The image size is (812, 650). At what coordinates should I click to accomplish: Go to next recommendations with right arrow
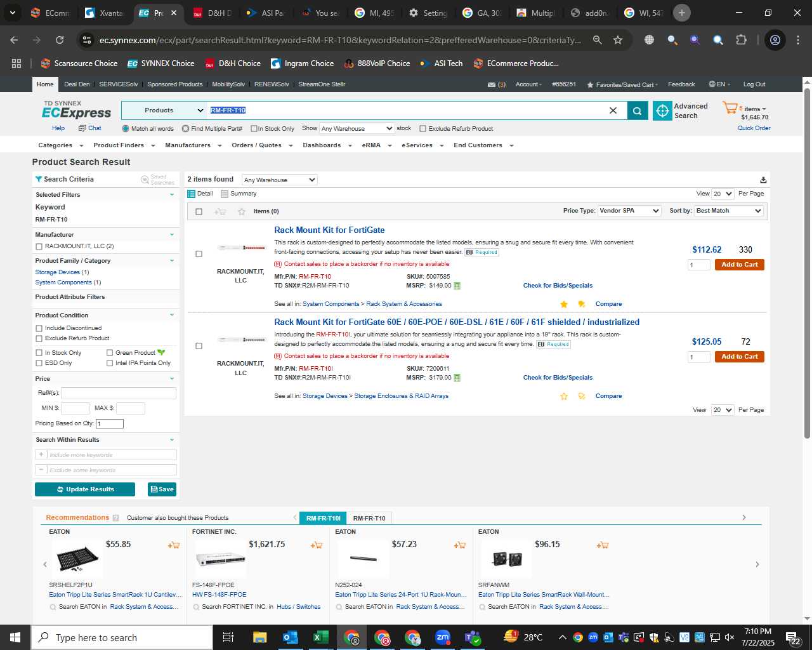click(757, 564)
